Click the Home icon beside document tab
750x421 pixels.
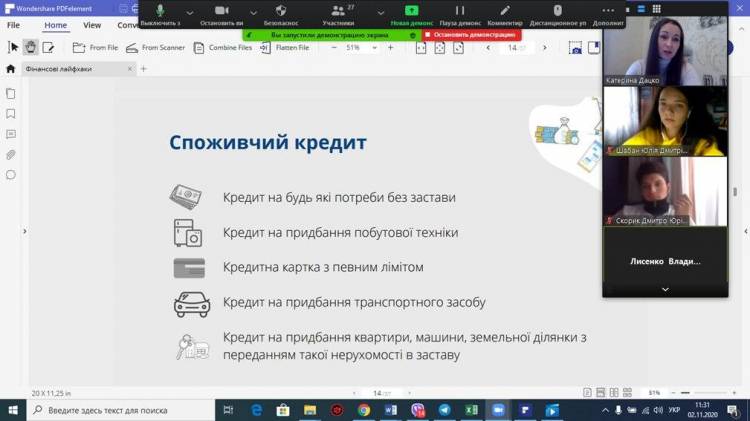(x=11, y=69)
